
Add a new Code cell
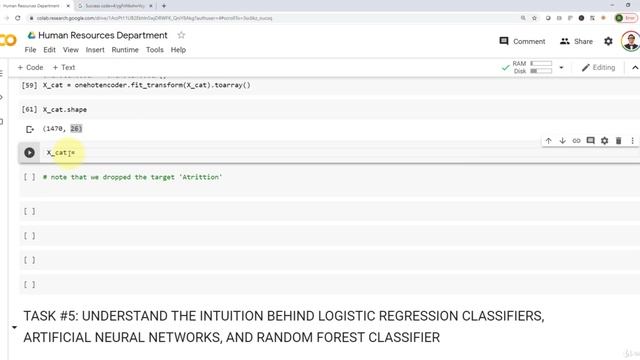click(x=30, y=67)
